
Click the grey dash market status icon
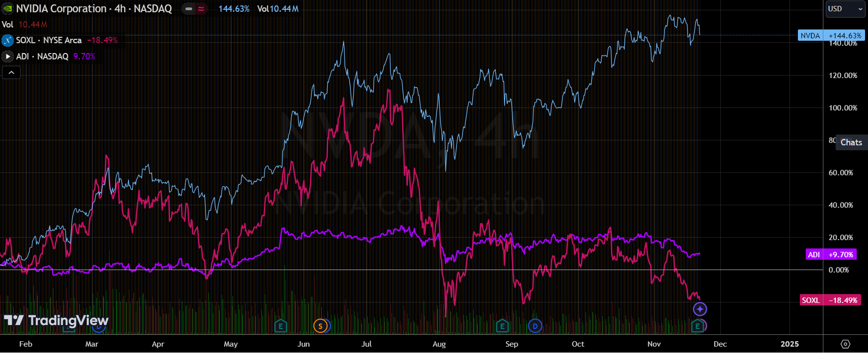point(189,9)
